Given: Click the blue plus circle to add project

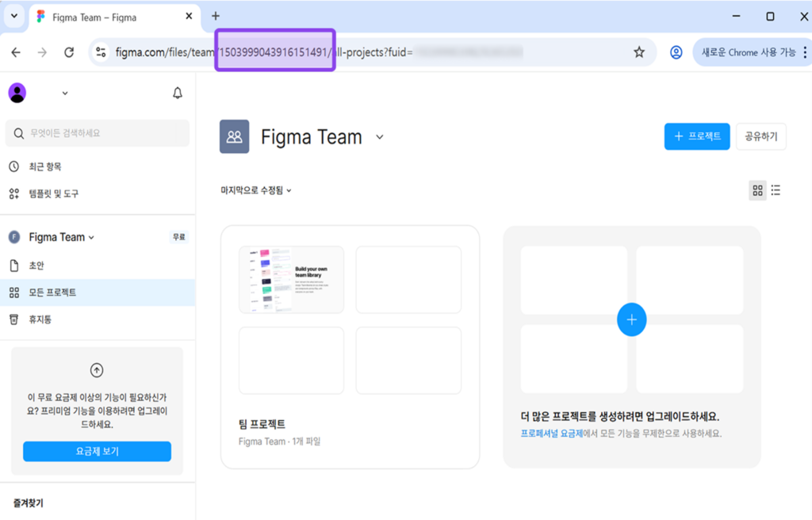Looking at the screenshot, I should click(x=631, y=319).
